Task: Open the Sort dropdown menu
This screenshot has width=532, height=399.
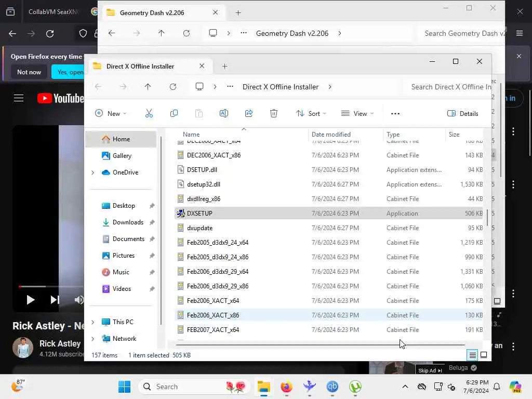Action: (311, 113)
